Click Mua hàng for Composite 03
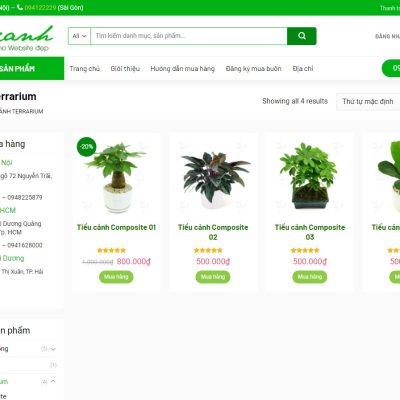This screenshot has height=400, width=400. (x=310, y=277)
